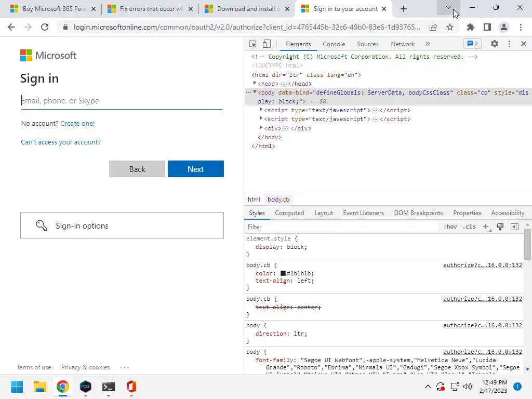
Task: Open the Layout tab
Action: pos(324,213)
